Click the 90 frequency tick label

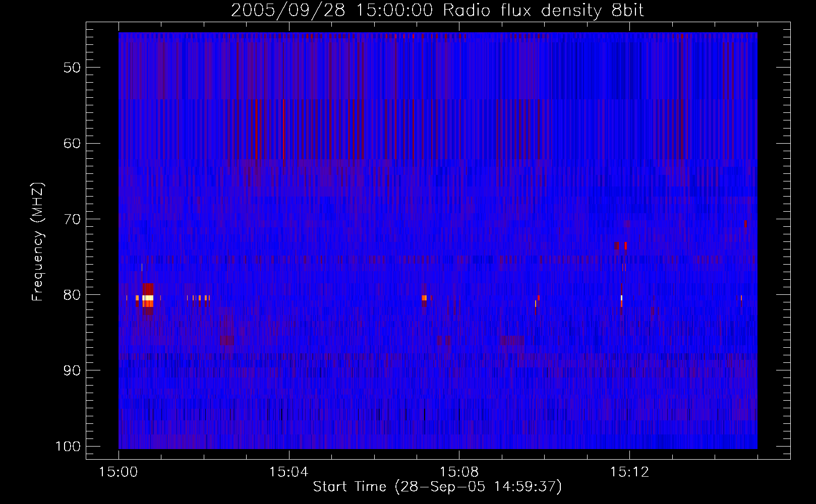[x=72, y=370]
